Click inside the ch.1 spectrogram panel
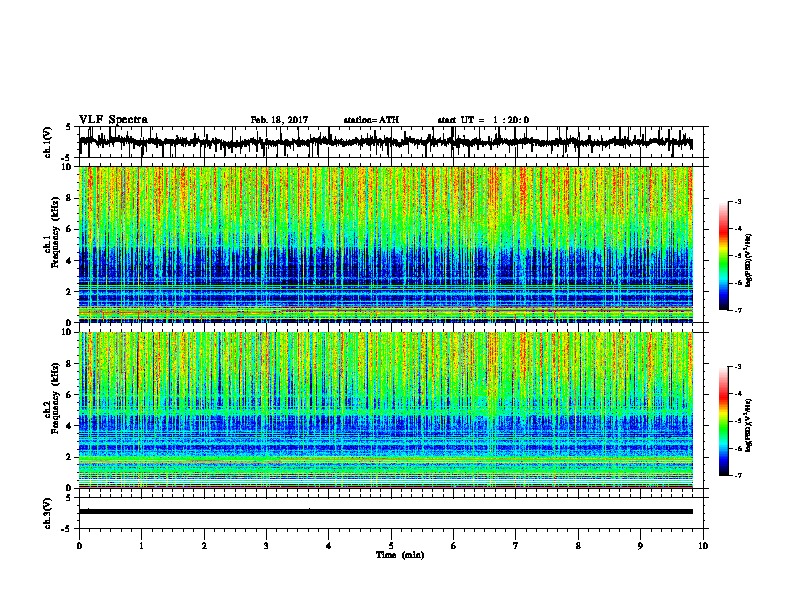The height and width of the screenshot is (612, 792). point(386,244)
